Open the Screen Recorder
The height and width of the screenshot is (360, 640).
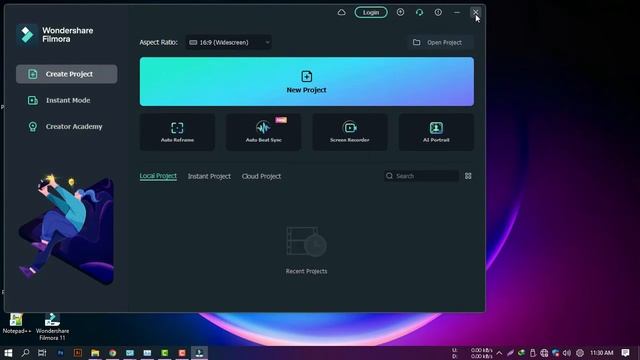pyautogui.click(x=350, y=132)
